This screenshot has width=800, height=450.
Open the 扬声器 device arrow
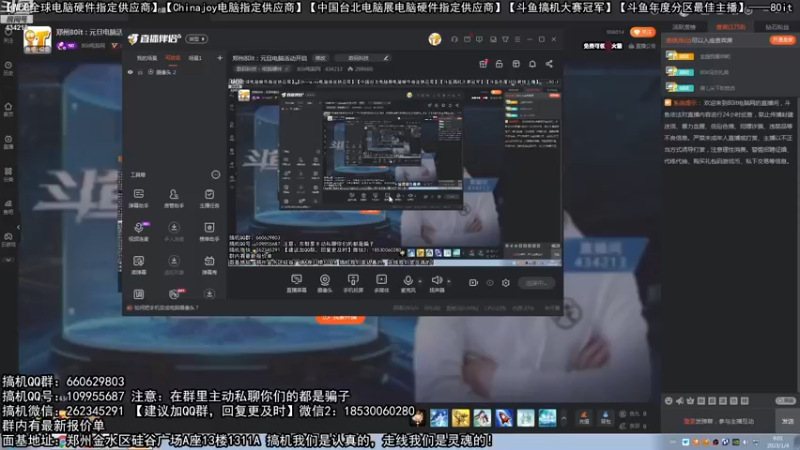pyautogui.click(x=449, y=281)
